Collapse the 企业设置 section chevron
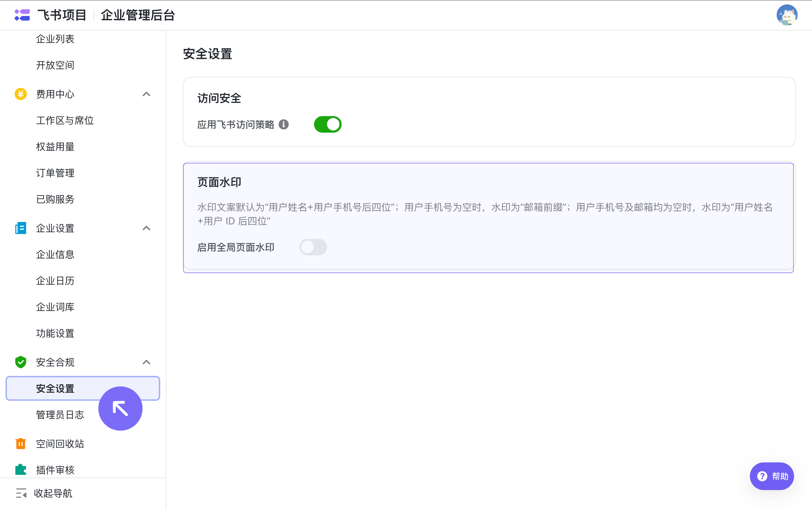 (146, 228)
